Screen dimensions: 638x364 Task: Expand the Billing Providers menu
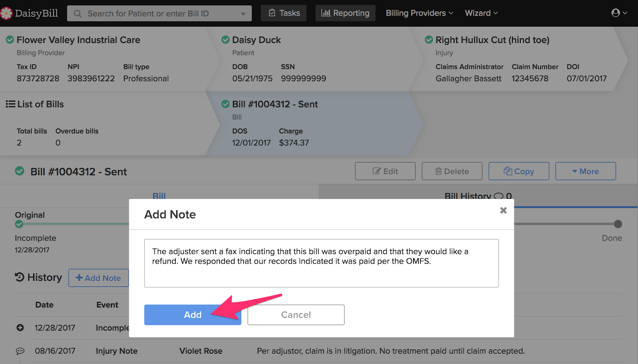pyautogui.click(x=419, y=13)
